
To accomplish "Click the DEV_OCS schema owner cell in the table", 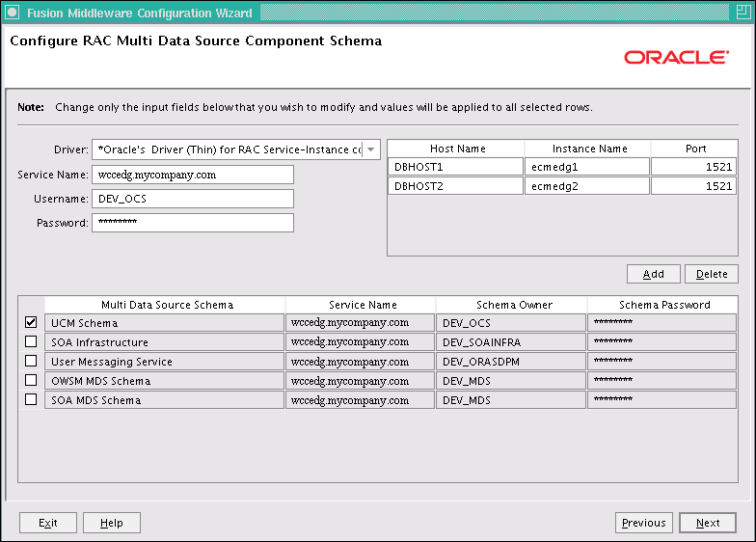I will pos(511,322).
